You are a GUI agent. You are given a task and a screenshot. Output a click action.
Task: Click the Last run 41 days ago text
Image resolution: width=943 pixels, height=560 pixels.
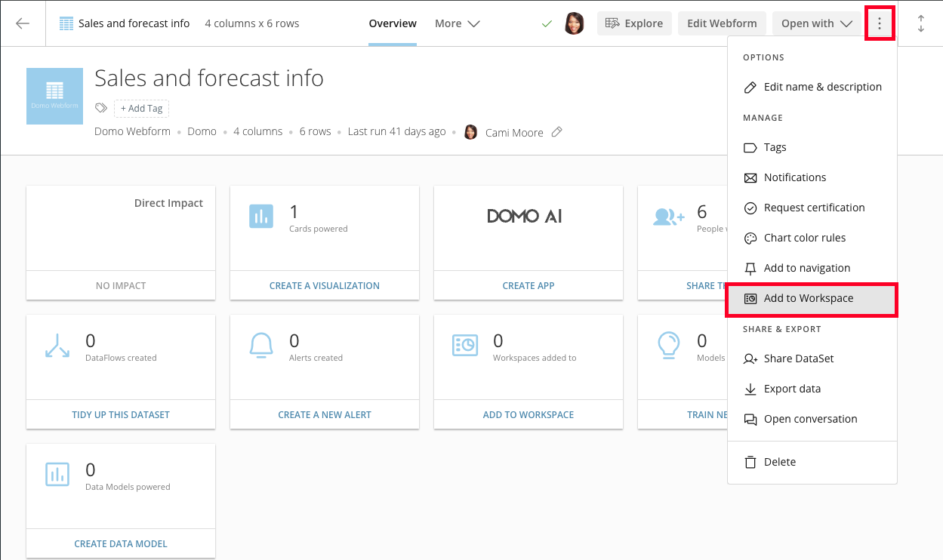[x=396, y=131]
